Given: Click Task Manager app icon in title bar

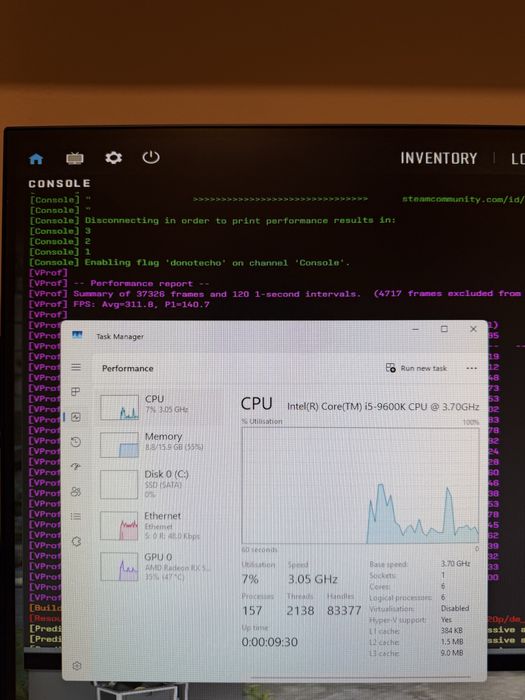Looking at the screenshot, I should [x=77, y=335].
